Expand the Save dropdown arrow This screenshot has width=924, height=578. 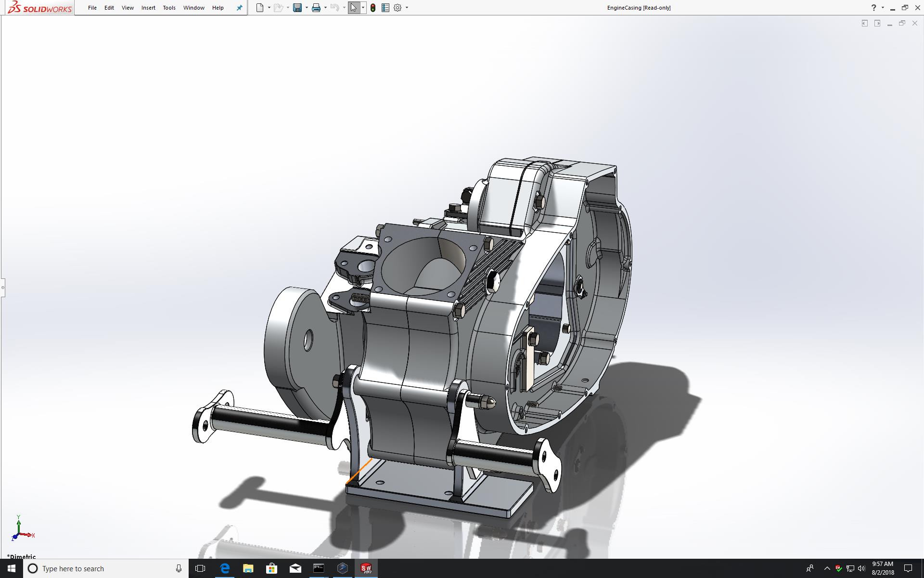(x=307, y=8)
